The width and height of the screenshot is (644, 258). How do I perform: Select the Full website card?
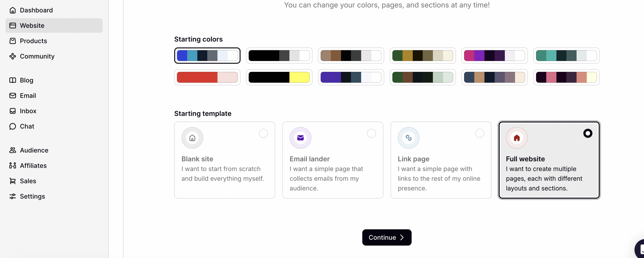[x=549, y=160]
